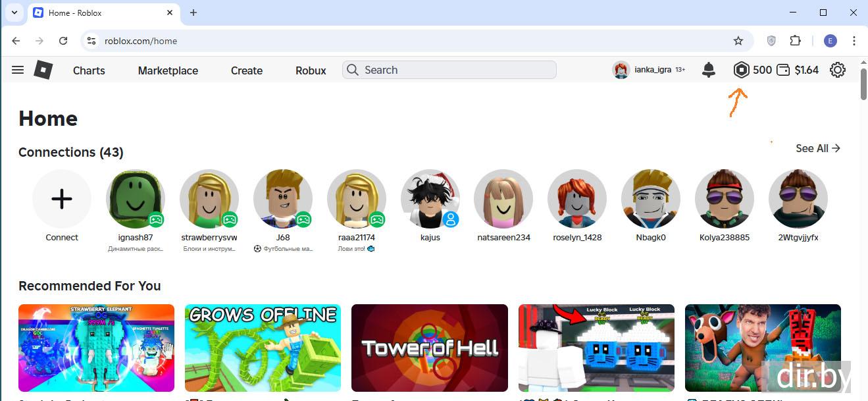Open the Create menu item
This screenshot has width=868, height=401.
point(247,70)
